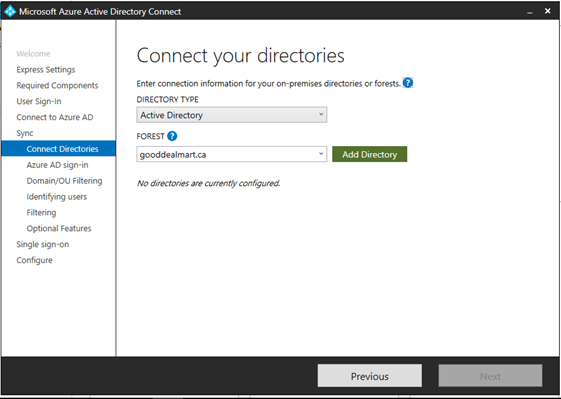Screen dimensions: 561x399
Task: Close the Azure AD Connect window
Action: [x=547, y=11]
